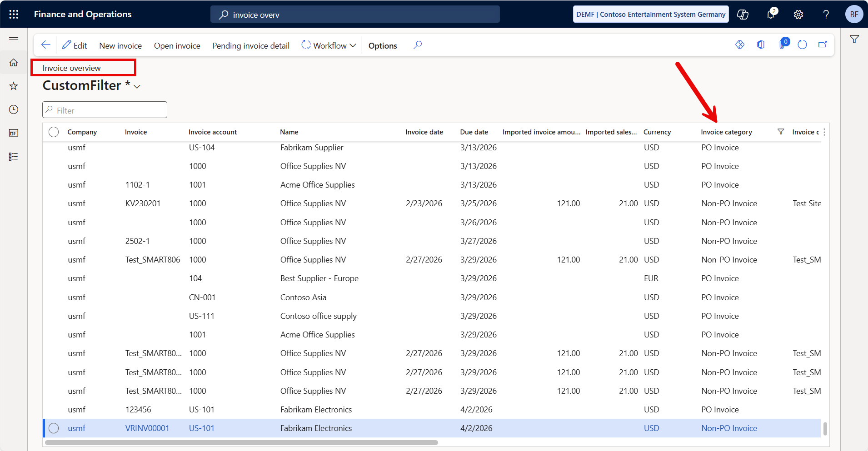The height and width of the screenshot is (451, 868).
Task: Open the help question mark
Action: point(826,15)
